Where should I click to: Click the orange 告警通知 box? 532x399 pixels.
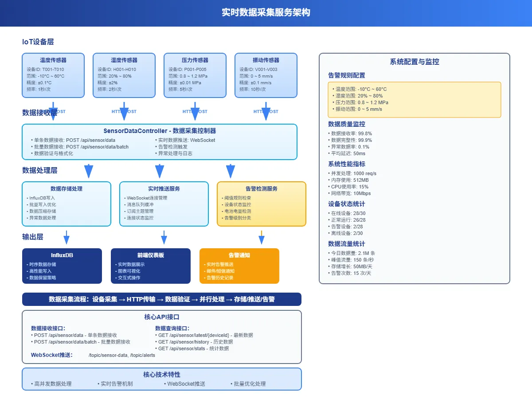tap(239, 266)
